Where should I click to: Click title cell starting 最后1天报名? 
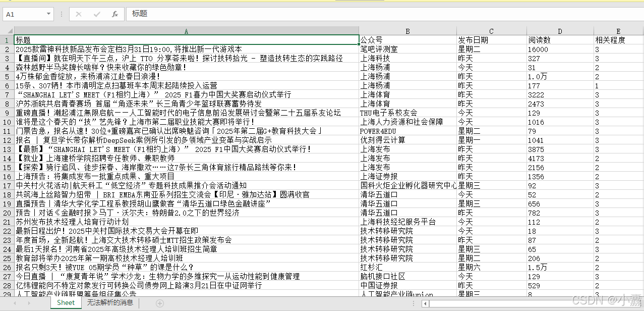pyautogui.click(x=186, y=249)
